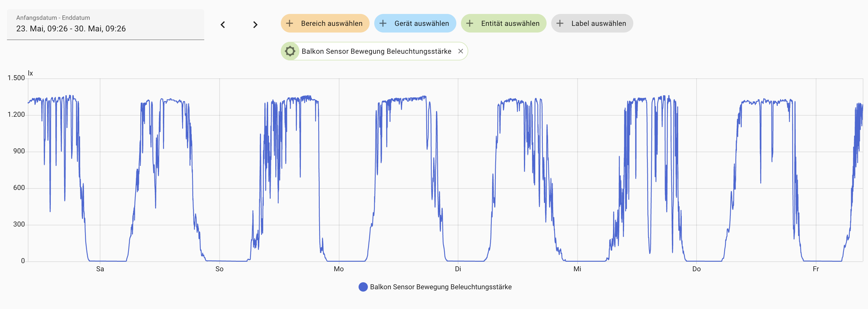Click the 1.500 y-axis value
The width and height of the screenshot is (868, 309).
(x=16, y=78)
